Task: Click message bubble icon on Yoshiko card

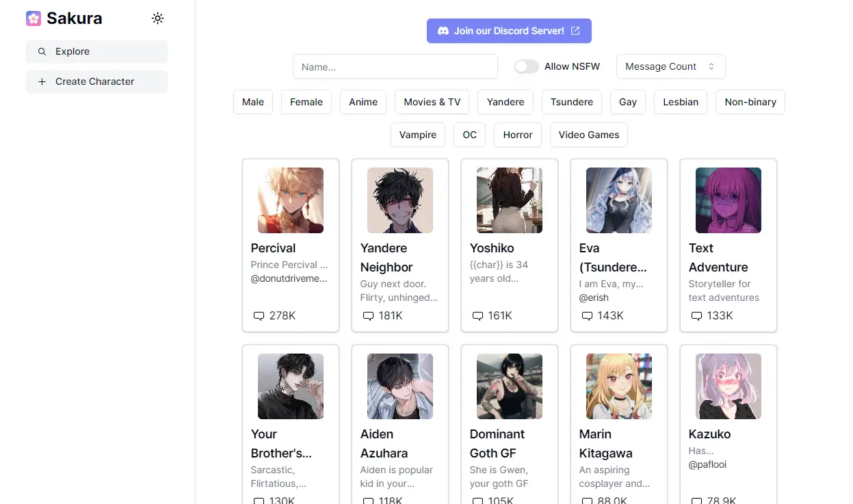Action: 477,316
